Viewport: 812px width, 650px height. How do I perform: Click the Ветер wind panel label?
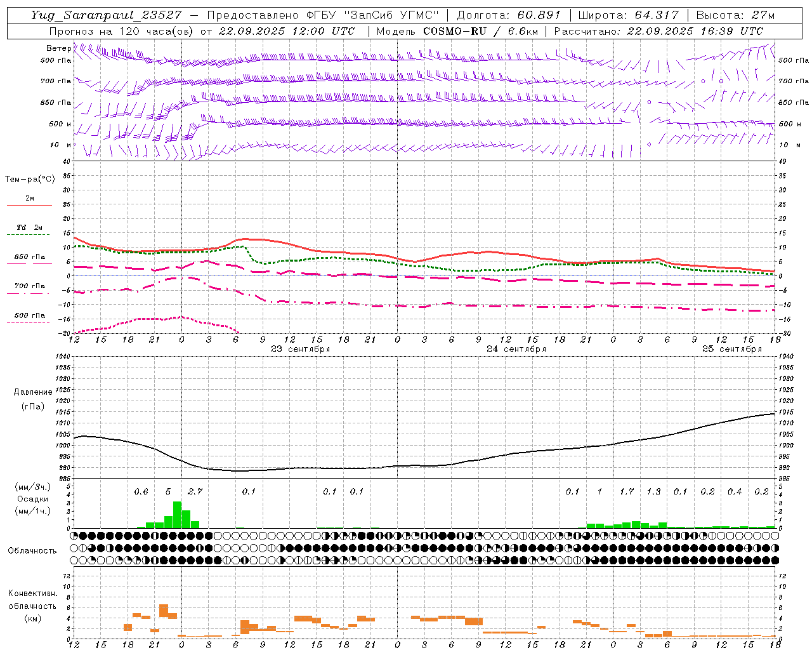(58, 48)
